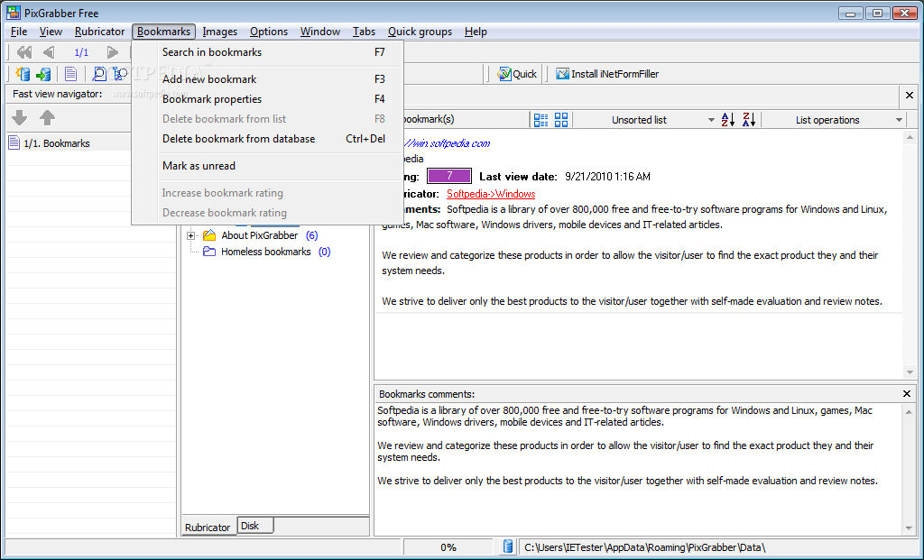
Task: Follow the Softpedia->Windows rubricator link
Action: point(491,194)
